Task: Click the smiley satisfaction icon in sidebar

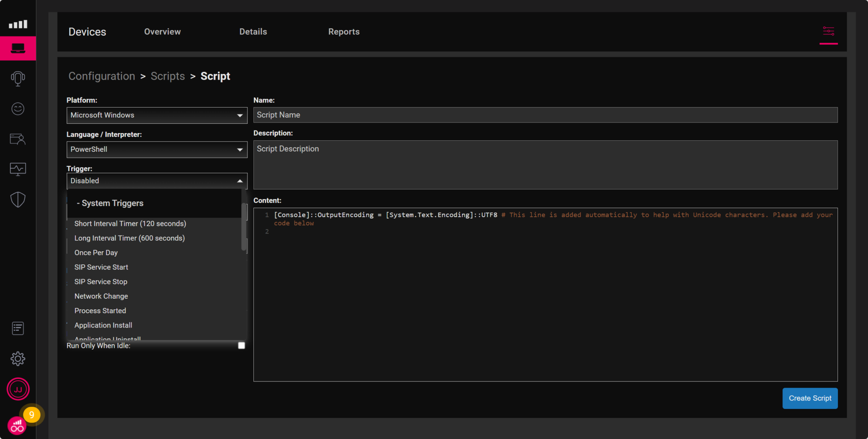Action: coord(18,109)
